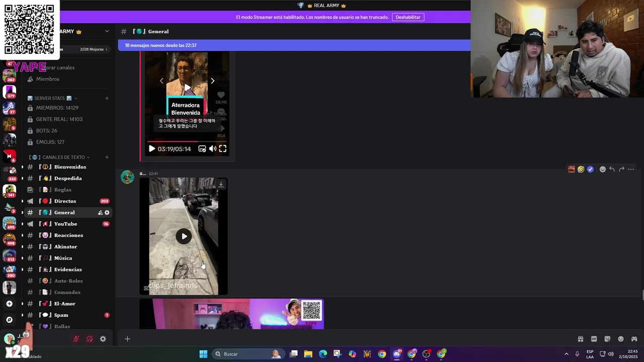Open the apps/games controller icon
The image size is (644, 362).
click(634, 339)
